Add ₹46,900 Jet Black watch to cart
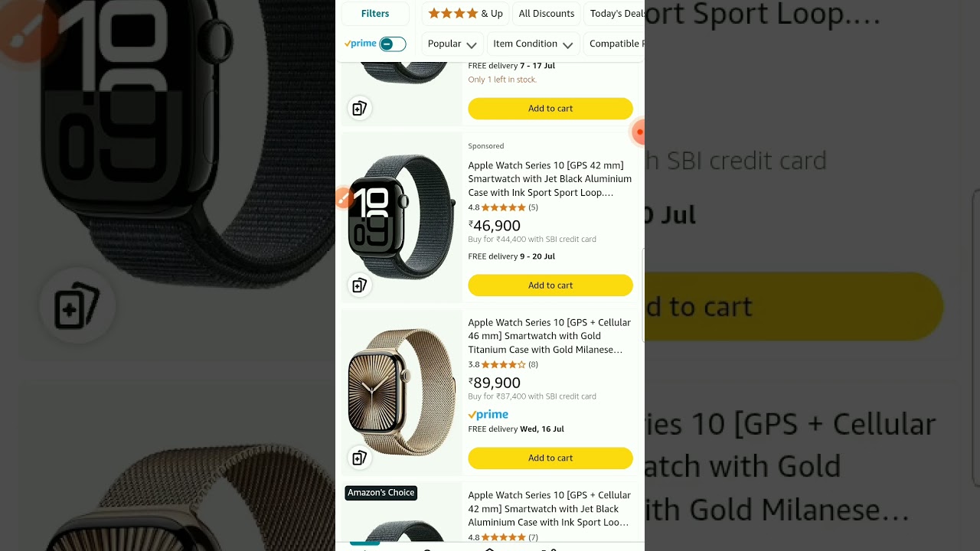Viewport: 980px width, 551px height. click(550, 285)
